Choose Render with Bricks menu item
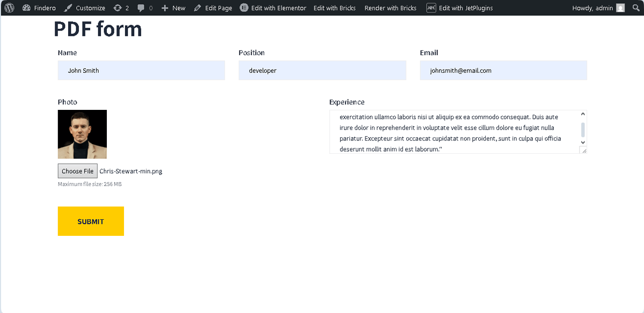Image resolution: width=644 pixels, height=313 pixels. [390, 8]
